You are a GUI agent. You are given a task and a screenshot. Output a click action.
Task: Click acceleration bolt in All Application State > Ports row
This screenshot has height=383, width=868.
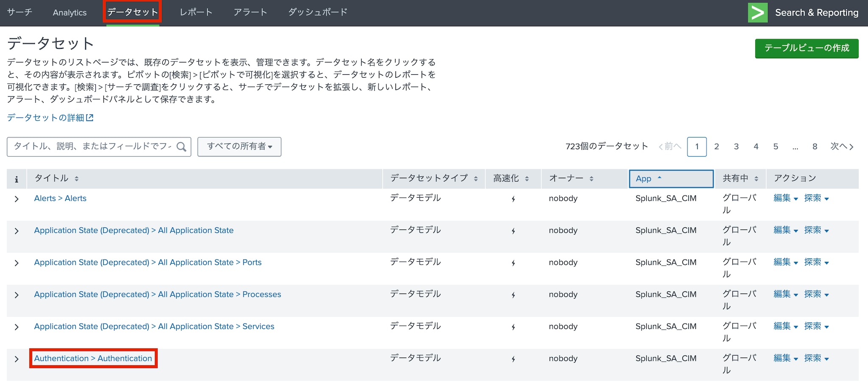[513, 263]
